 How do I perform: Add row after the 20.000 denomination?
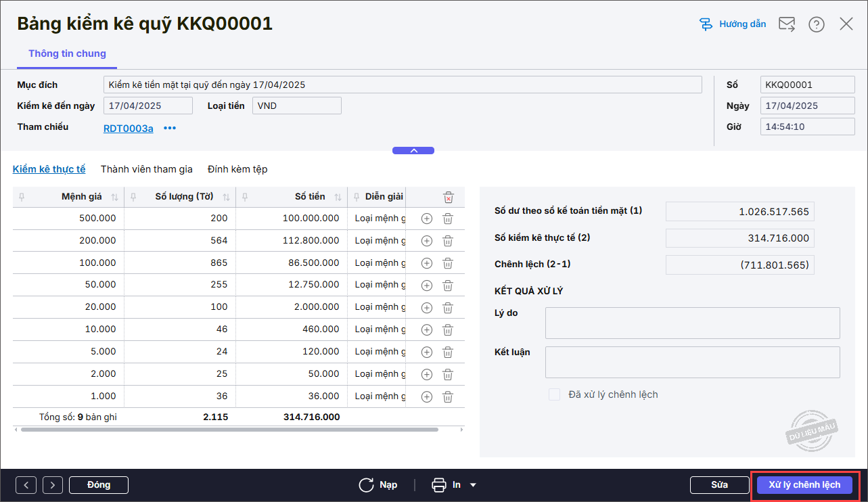[426, 307]
